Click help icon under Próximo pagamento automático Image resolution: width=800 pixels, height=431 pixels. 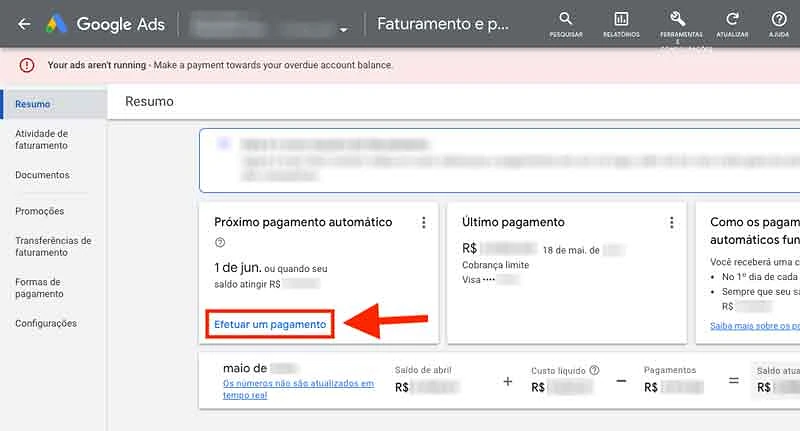[220, 243]
